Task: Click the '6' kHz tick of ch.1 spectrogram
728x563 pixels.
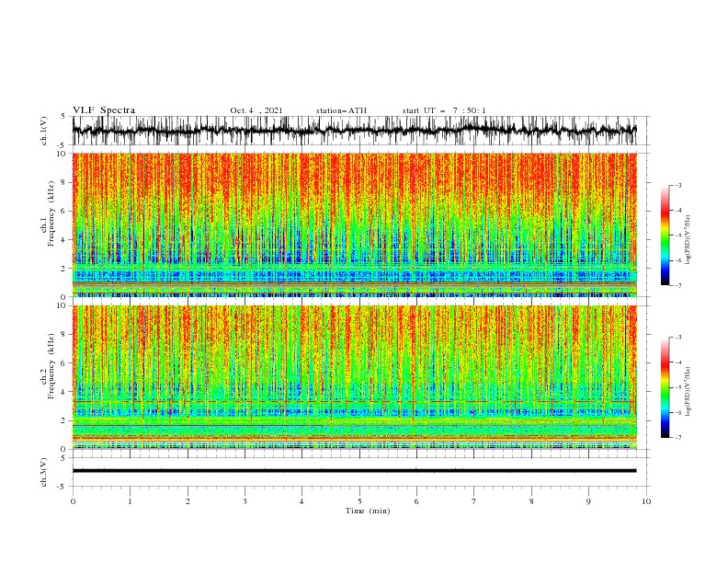Action: pyautogui.click(x=65, y=211)
